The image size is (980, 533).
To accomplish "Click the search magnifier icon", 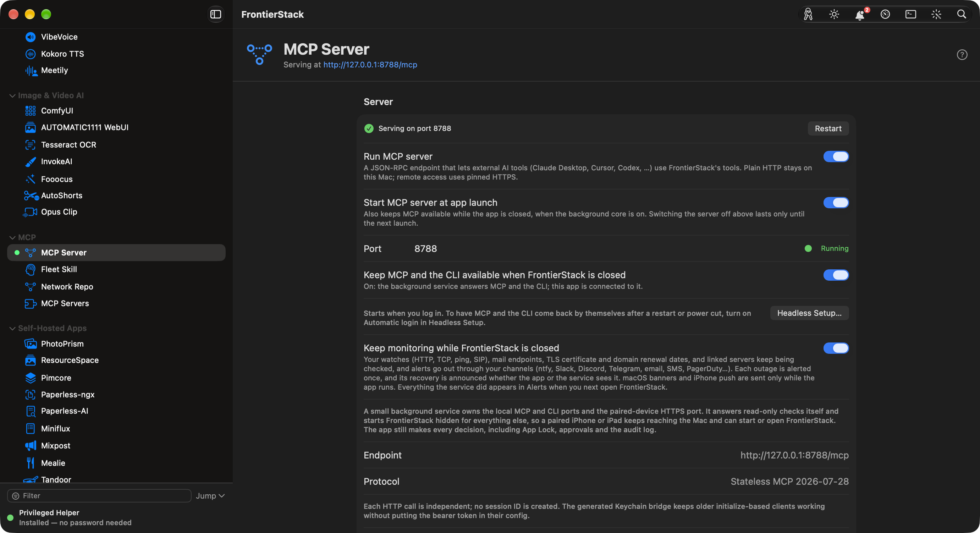I will pyautogui.click(x=961, y=15).
